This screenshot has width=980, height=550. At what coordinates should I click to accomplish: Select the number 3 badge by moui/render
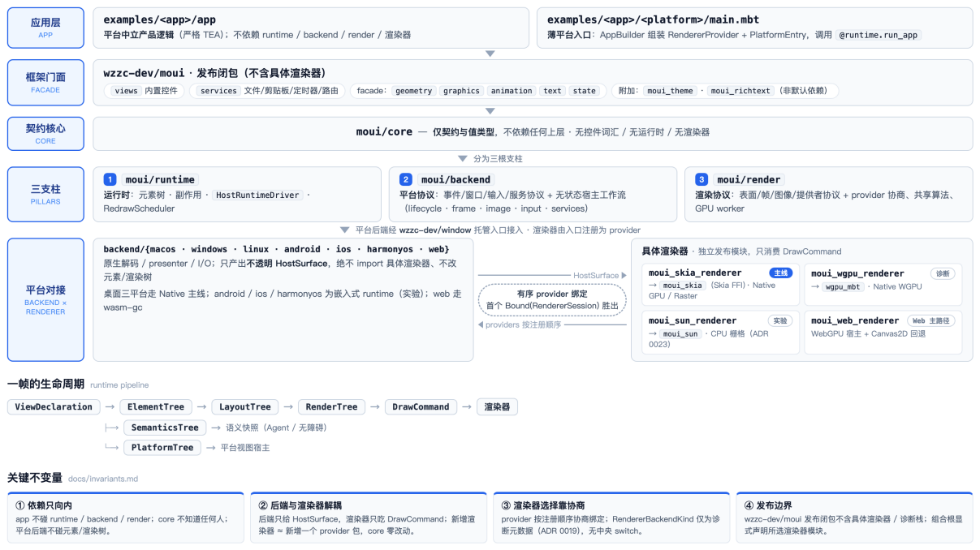pos(702,179)
